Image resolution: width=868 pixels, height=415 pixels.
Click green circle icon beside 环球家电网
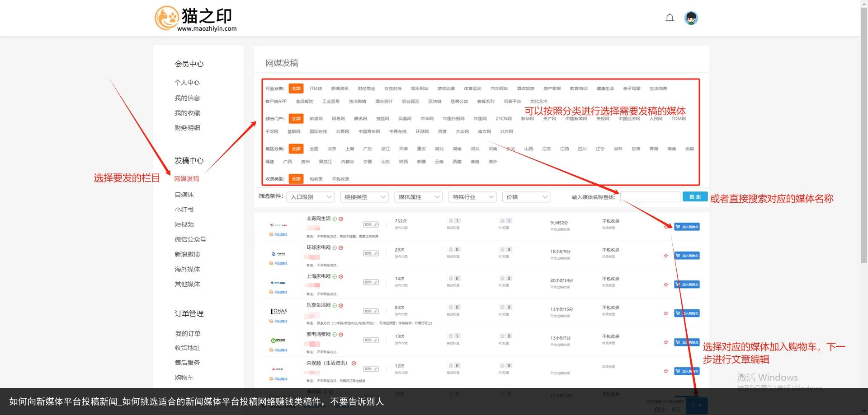coord(335,248)
